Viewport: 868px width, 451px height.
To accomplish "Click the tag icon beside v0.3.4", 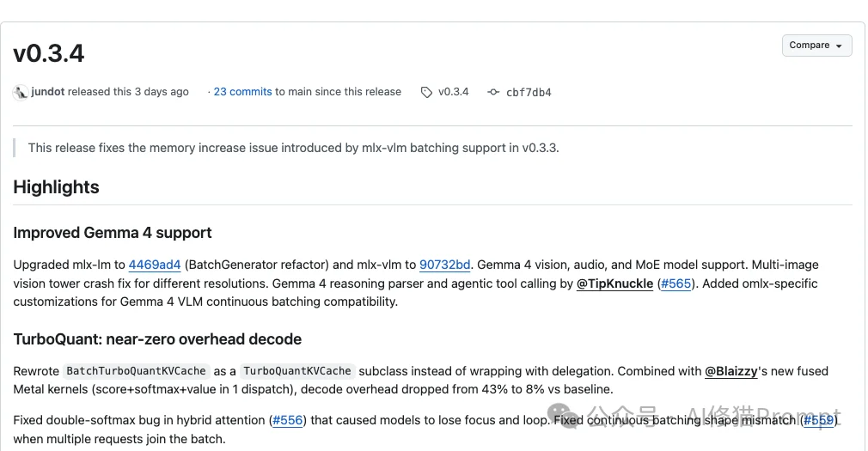I will coord(426,92).
